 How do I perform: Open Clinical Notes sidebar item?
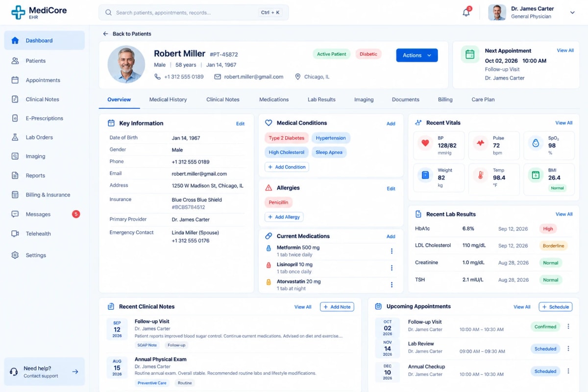click(x=44, y=99)
